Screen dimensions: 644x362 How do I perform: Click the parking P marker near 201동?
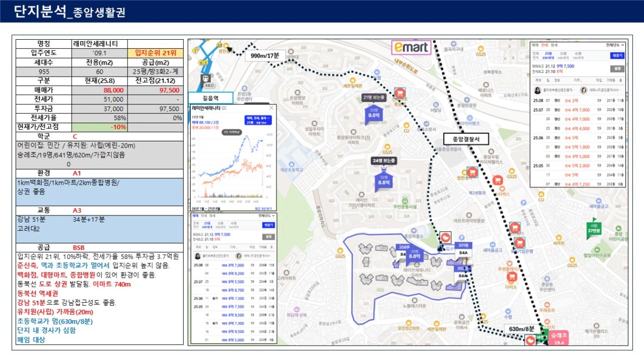point(462,238)
